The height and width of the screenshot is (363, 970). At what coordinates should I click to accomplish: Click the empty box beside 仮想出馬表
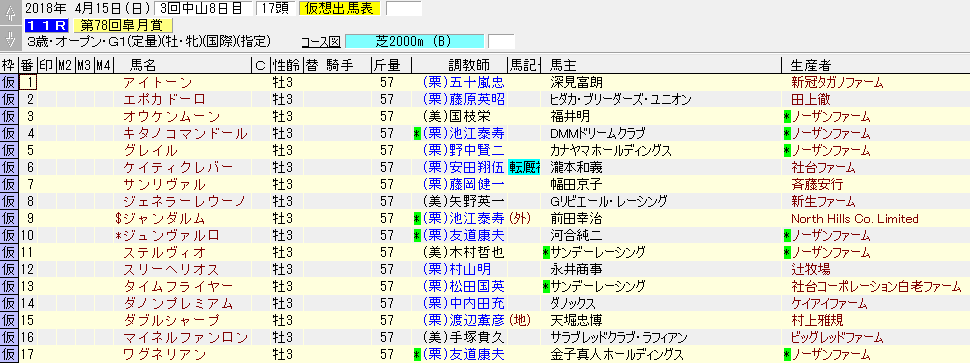pos(403,9)
